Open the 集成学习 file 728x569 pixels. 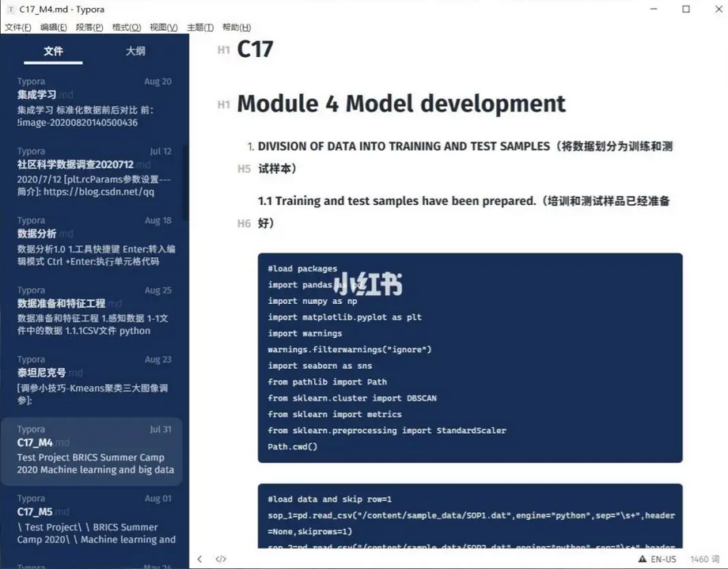click(94, 102)
